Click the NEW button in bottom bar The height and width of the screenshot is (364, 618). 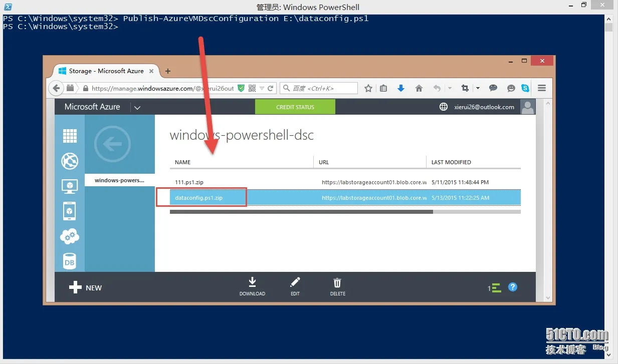[86, 287]
